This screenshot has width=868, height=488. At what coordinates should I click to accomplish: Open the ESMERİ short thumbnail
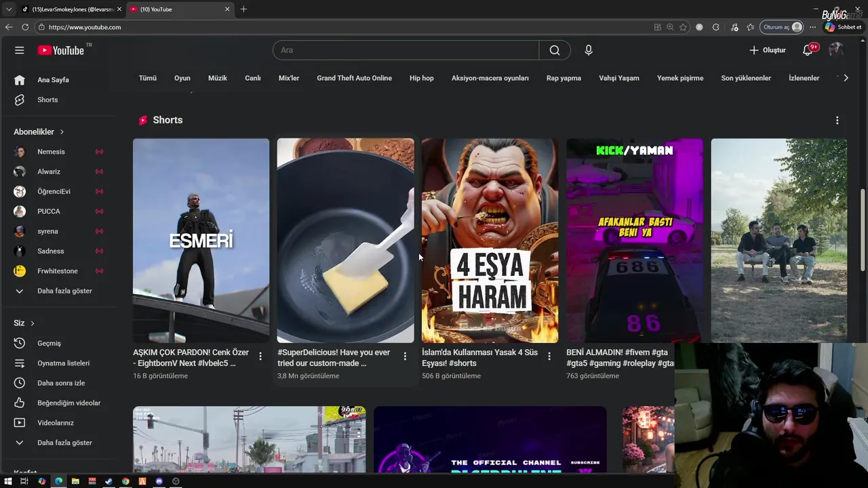(201, 241)
